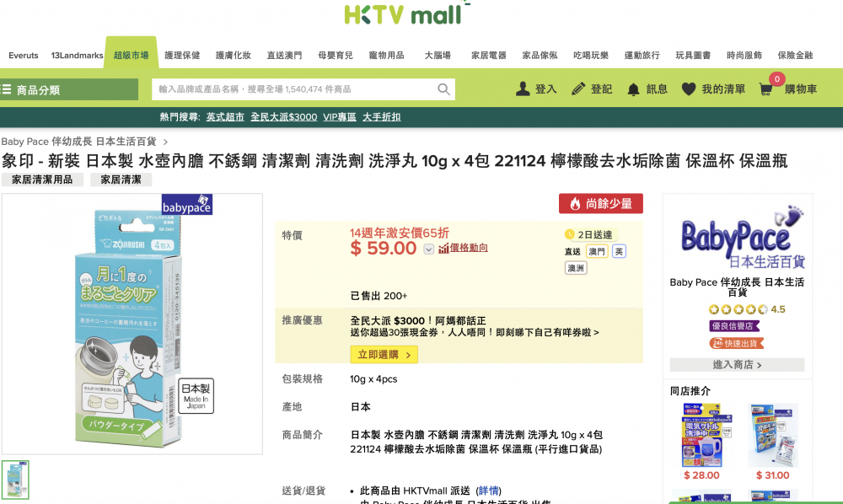843x504 pixels.
Task: Select the 寵物用品 tab
Action: pyautogui.click(x=387, y=56)
